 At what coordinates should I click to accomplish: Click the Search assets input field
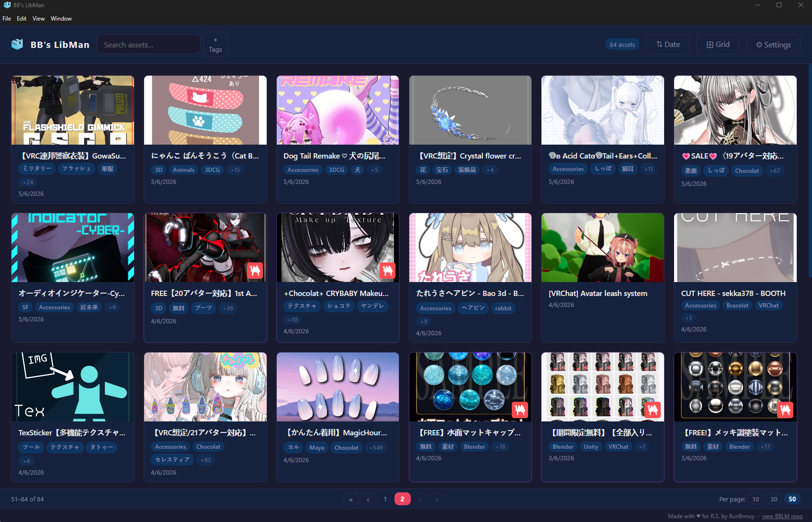click(148, 45)
